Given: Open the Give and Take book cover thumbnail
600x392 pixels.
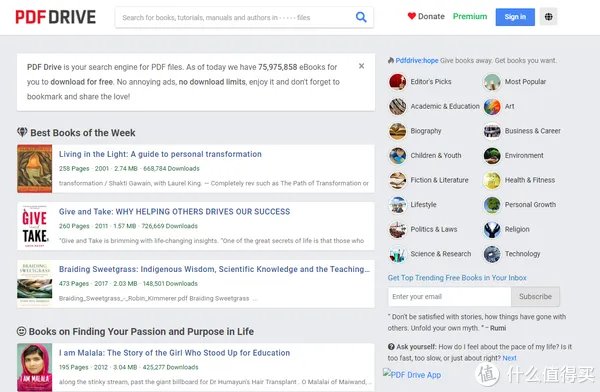Looking at the screenshot, I should point(34,226).
